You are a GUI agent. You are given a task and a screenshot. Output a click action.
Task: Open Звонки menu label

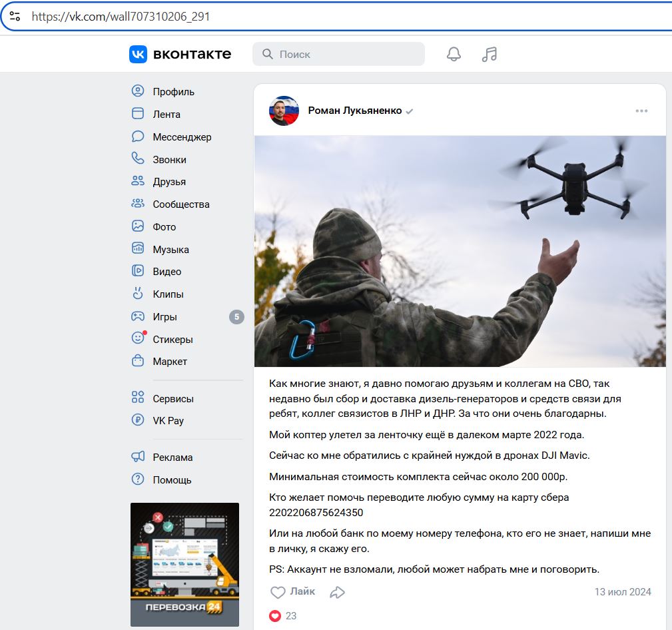[x=170, y=160]
